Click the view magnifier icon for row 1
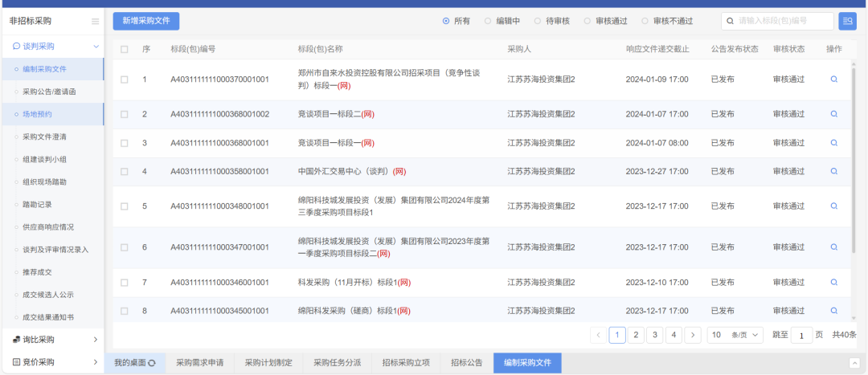The width and height of the screenshot is (868, 375). 833,79
